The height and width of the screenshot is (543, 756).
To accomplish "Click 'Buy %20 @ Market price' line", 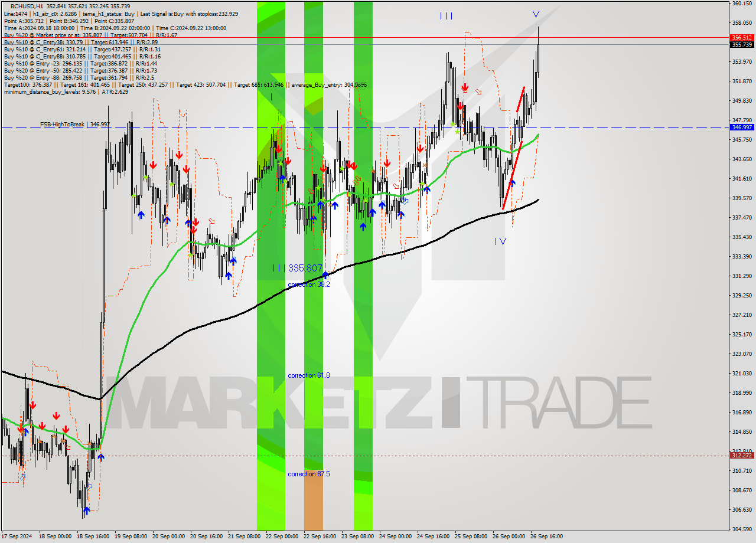I will click(90, 35).
